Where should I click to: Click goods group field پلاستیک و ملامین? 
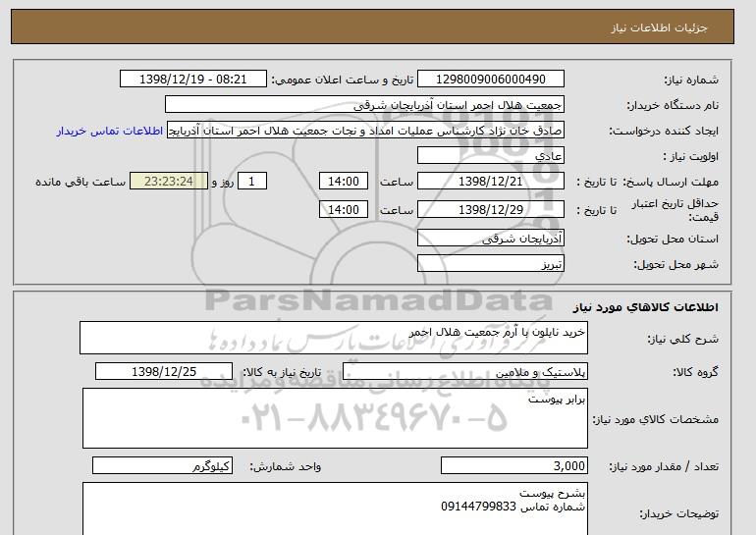[465, 372]
